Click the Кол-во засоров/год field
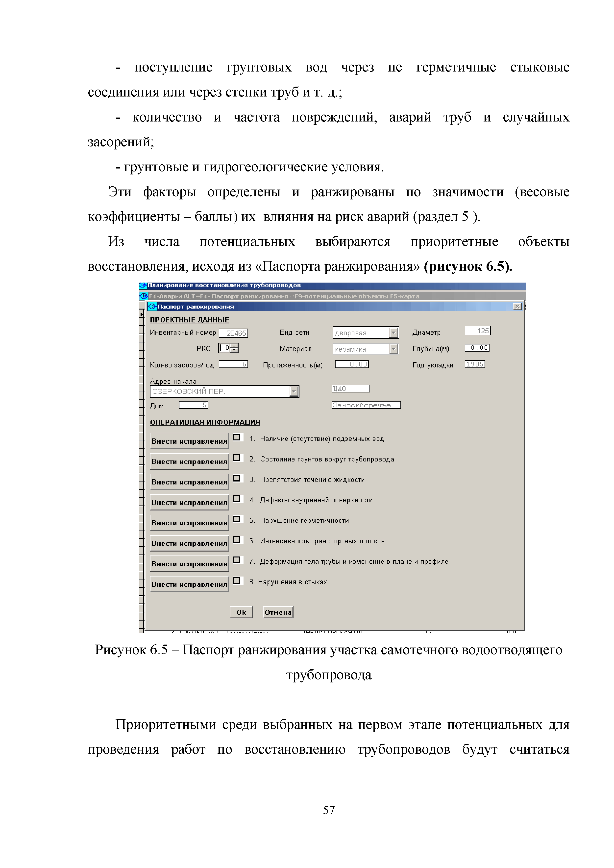The height and width of the screenshot is (868, 614). click(x=233, y=364)
